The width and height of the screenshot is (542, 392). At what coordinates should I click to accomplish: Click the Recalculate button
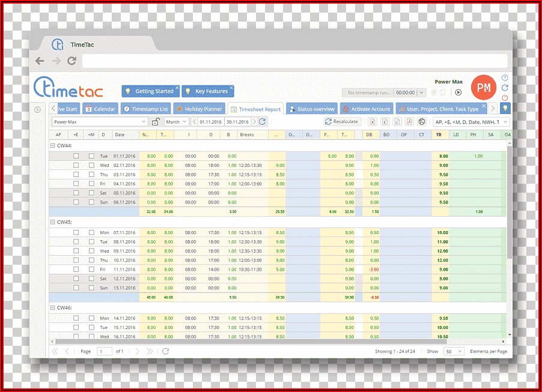click(x=341, y=122)
